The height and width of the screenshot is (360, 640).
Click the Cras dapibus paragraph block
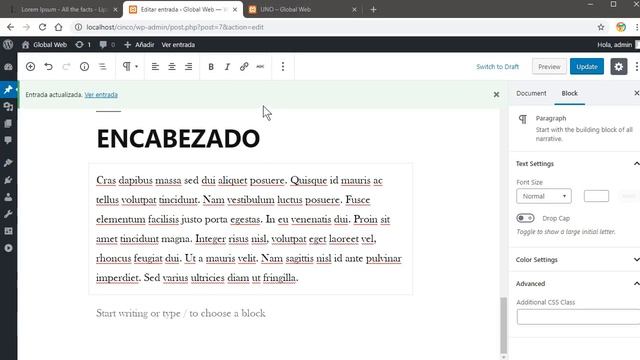click(251, 229)
